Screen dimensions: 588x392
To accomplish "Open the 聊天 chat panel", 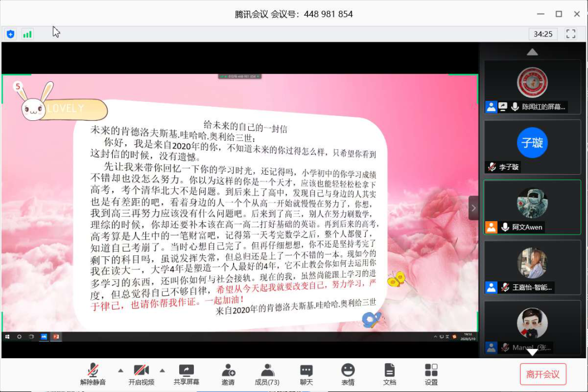I will 307,374.
